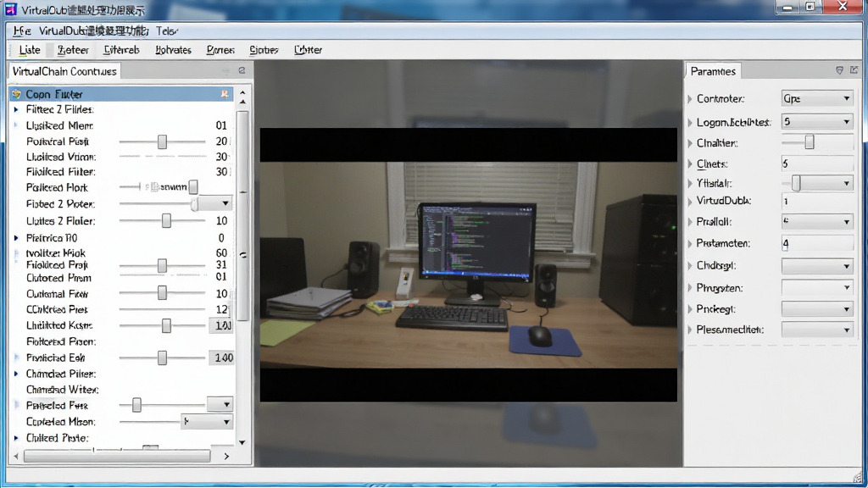Click the Literab toolbar button
The width and height of the screenshot is (868, 488).
coord(121,50)
